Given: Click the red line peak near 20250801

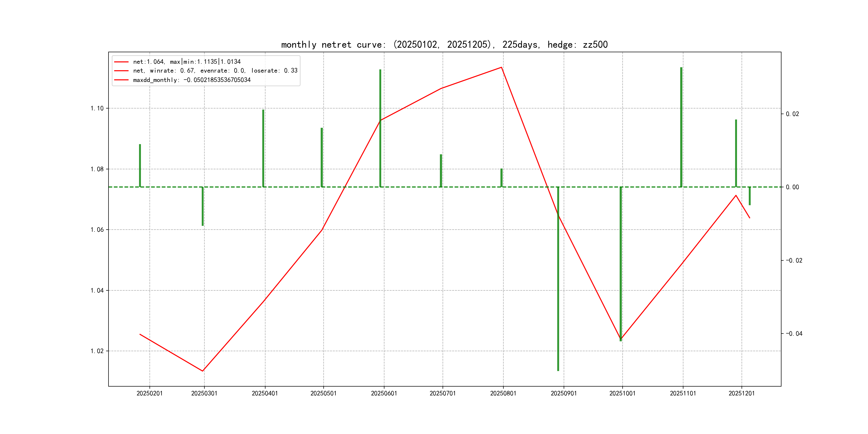Looking at the screenshot, I should pyautogui.click(x=502, y=68).
